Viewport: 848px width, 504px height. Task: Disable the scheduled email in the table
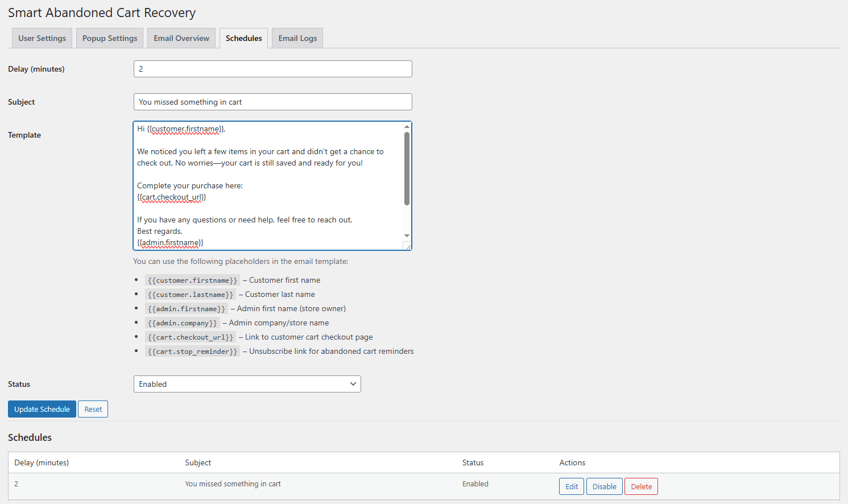[x=604, y=486]
